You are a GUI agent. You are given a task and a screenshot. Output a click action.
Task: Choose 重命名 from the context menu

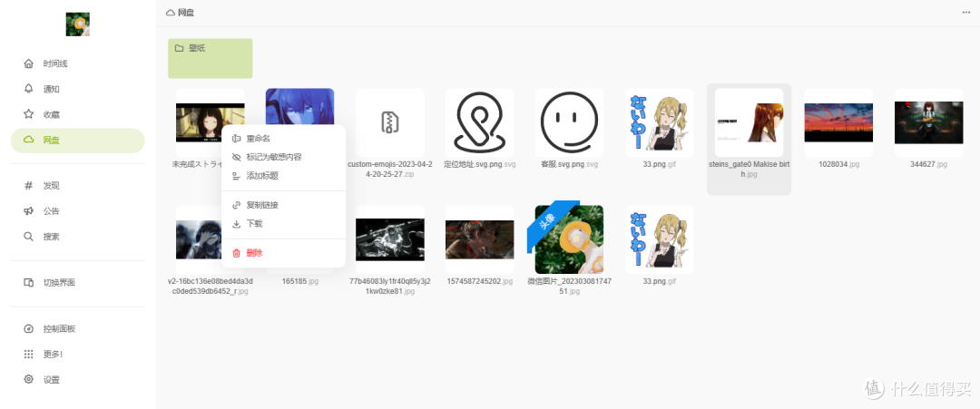coord(284,138)
